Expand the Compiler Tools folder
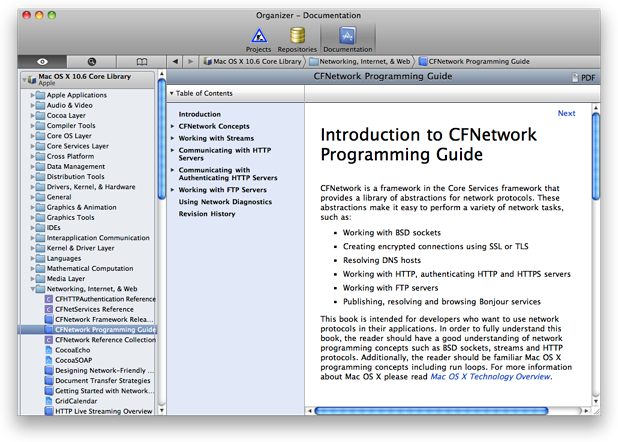Screen dimensions: 618x442 (x=33, y=126)
